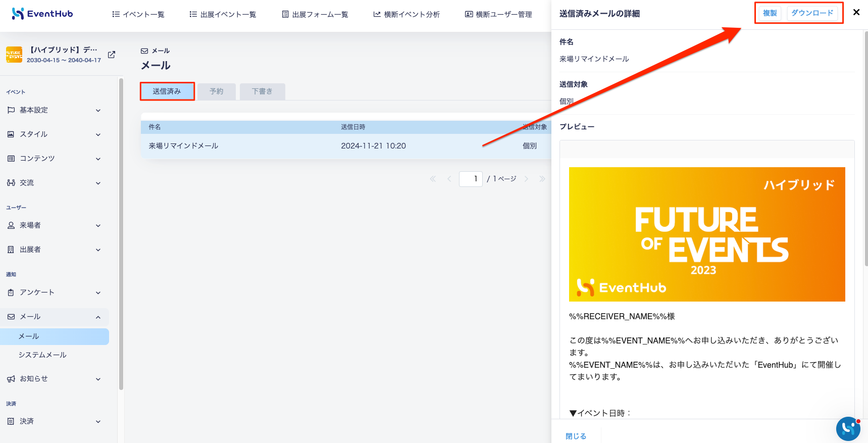Open 出展フォーム一覧 in the top navigation
The image size is (868, 443).
(x=315, y=15)
